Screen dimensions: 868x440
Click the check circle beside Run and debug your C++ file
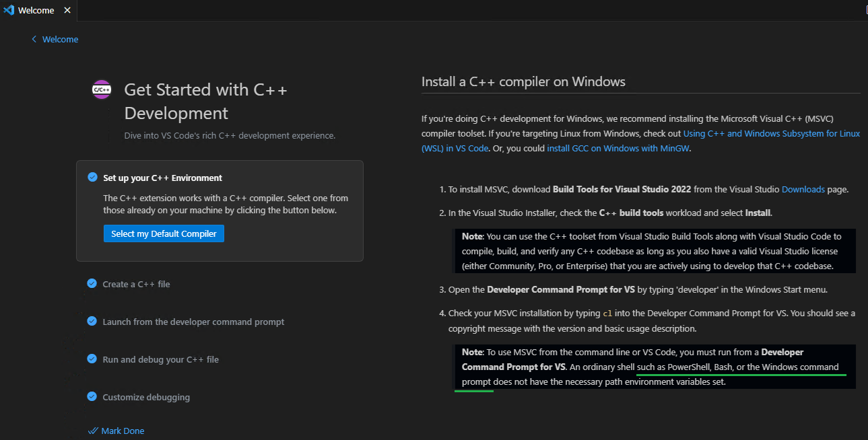click(92, 359)
